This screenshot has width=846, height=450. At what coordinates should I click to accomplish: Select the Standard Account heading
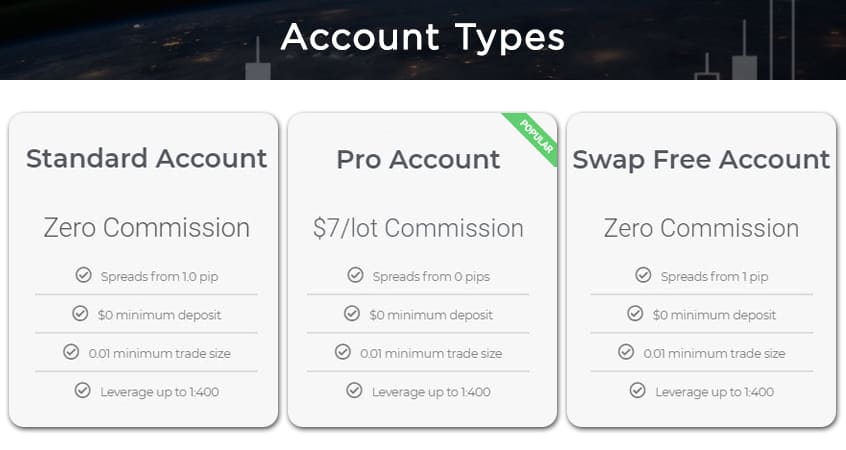click(x=146, y=159)
